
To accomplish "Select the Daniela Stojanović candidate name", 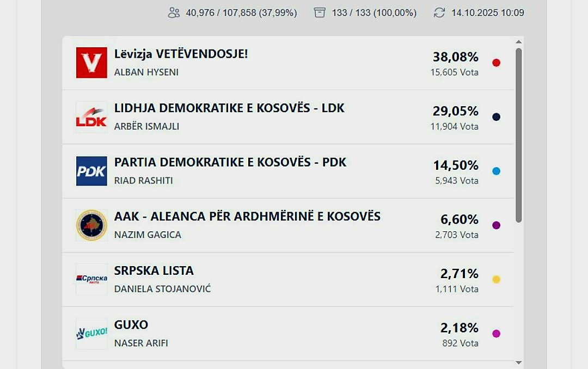I will [x=162, y=289].
